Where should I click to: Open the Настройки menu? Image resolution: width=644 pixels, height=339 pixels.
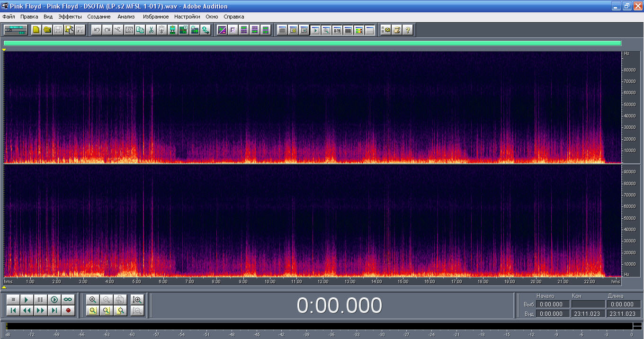tap(187, 17)
